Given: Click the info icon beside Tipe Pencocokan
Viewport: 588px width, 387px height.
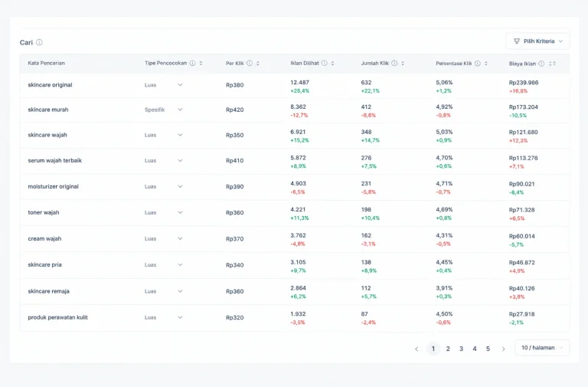Looking at the screenshot, I should (192, 63).
